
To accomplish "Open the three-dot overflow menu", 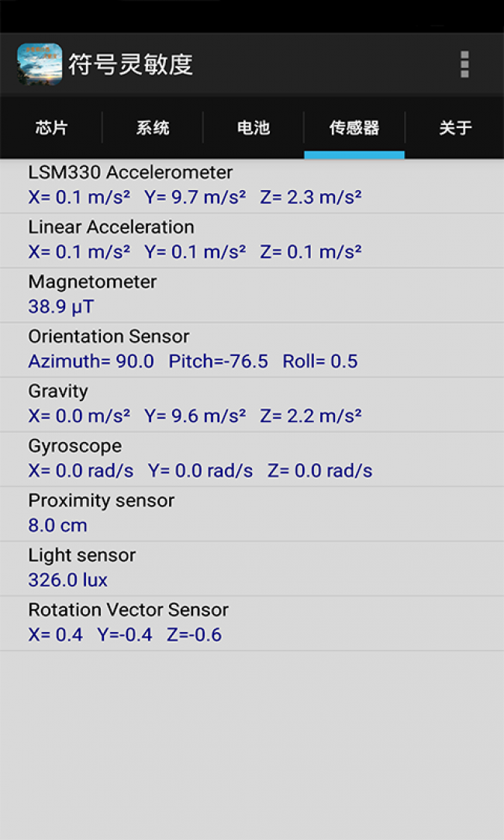I will [x=464, y=64].
